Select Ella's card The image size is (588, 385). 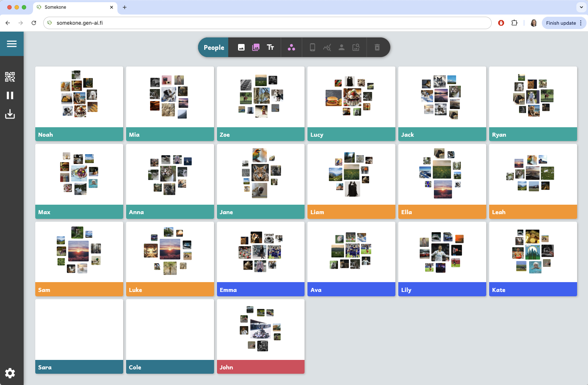pos(442,181)
